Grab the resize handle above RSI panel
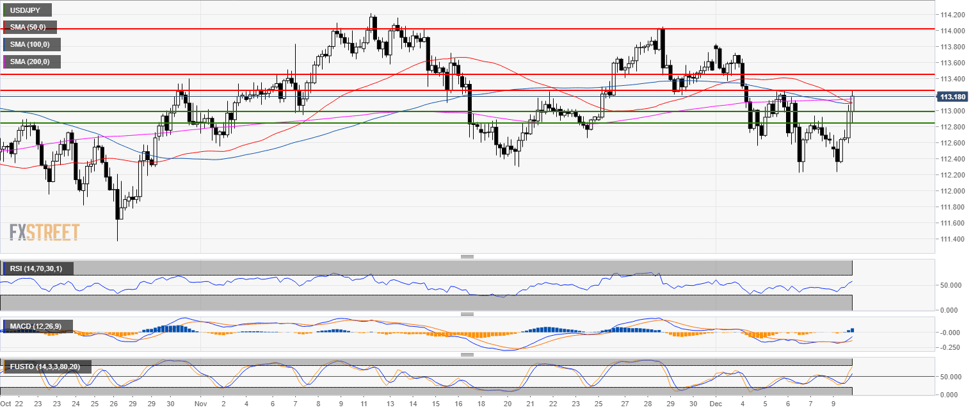Viewport: 980px width, 412px height. 467,256
